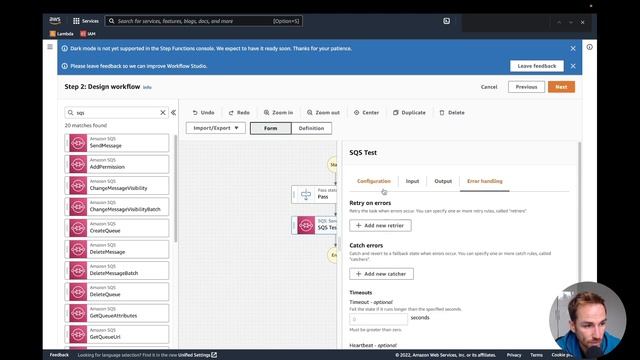Image resolution: width=640 pixels, height=360 pixels.
Task: Click Zoom out on the canvas toolbar
Action: point(323,113)
